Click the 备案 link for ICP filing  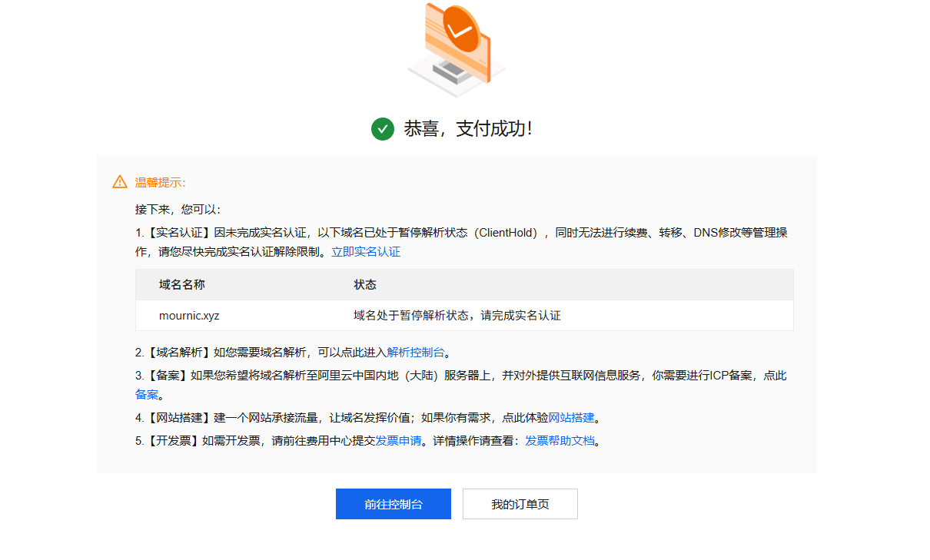tap(147, 395)
